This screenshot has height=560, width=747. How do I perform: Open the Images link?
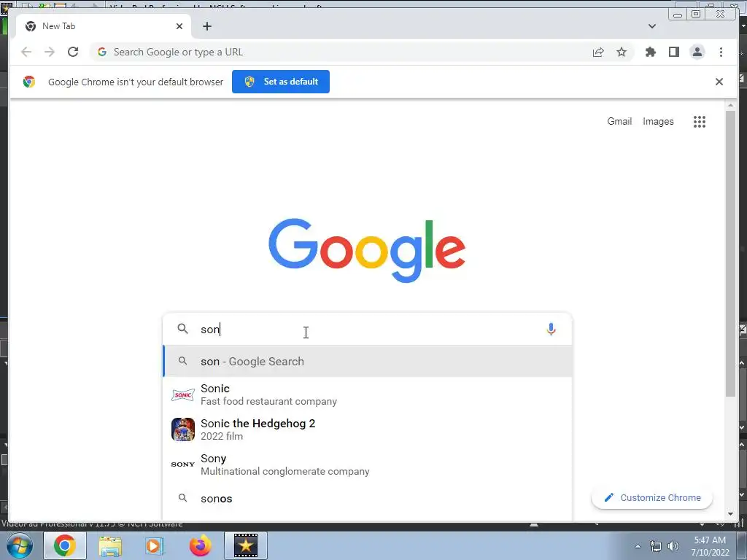pyautogui.click(x=658, y=122)
